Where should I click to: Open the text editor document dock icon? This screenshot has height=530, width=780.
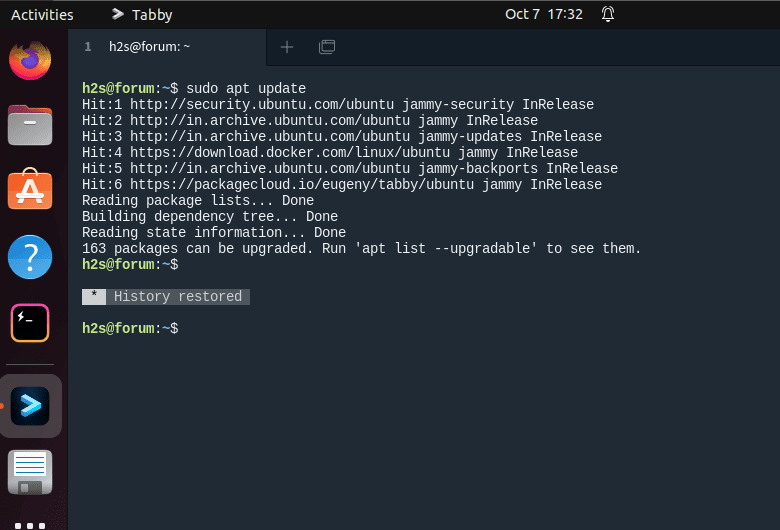tap(30, 472)
